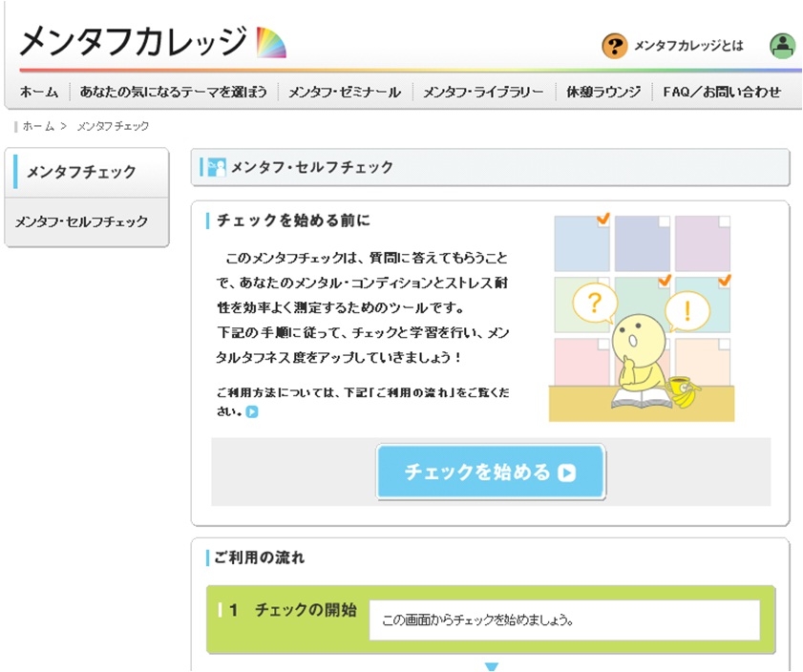The image size is (803, 672).
Task: Open メンタフ・ゼミナール menu item
Action: click(345, 93)
